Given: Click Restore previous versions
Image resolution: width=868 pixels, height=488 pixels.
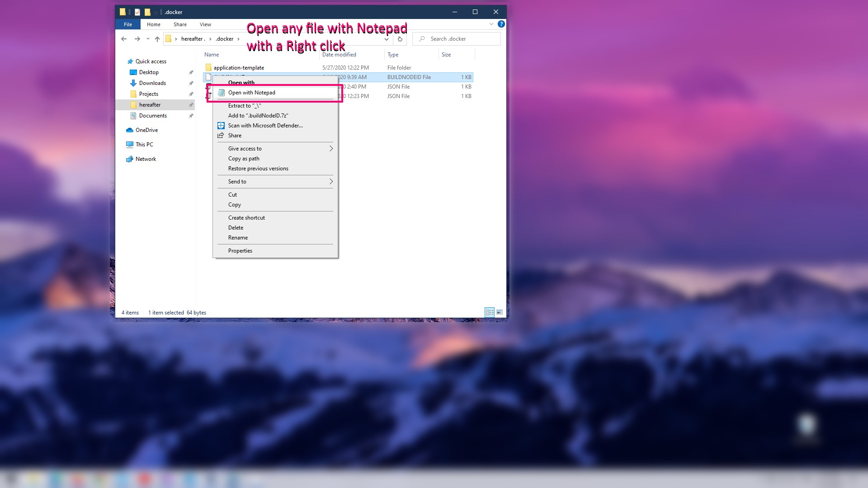Looking at the screenshot, I should pos(258,168).
